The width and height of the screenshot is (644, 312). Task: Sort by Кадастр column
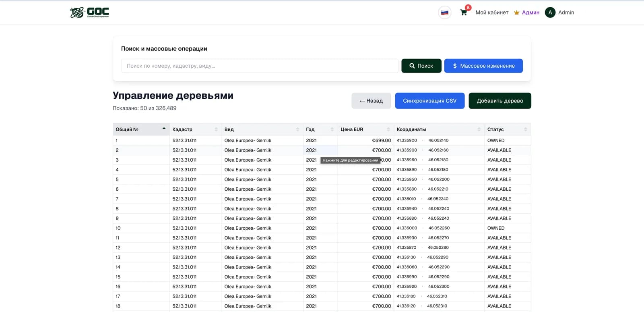(195, 129)
